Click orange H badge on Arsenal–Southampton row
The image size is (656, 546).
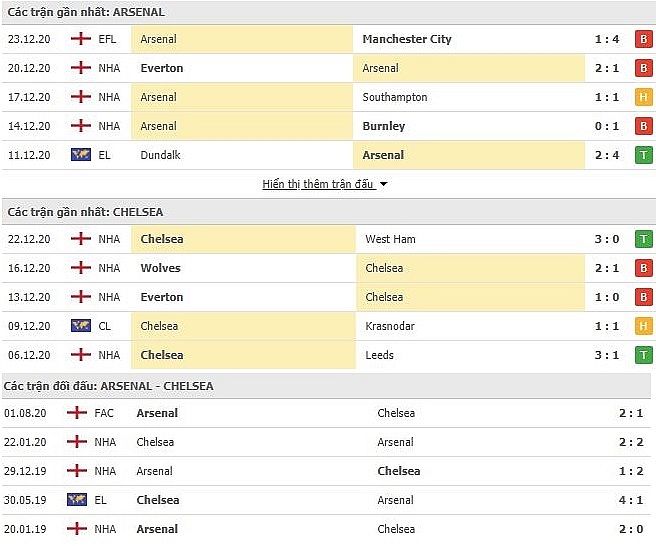point(643,97)
